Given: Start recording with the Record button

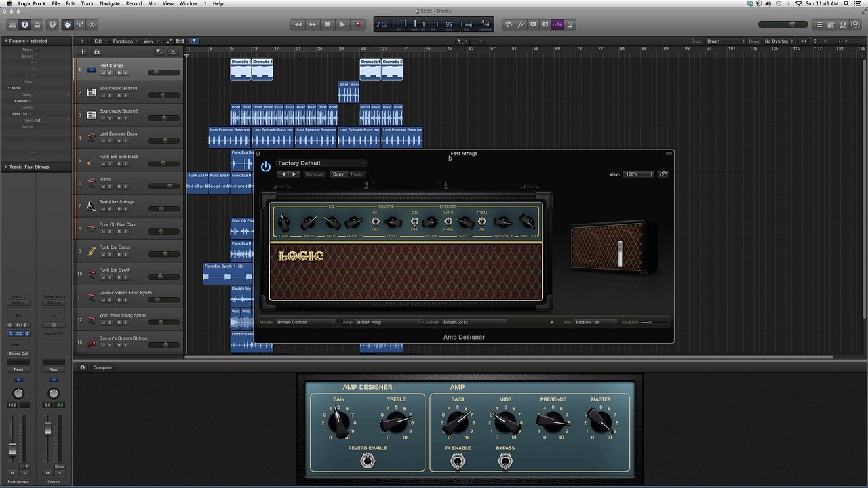Looking at the screenshot, I should click(x=357, y=24).
